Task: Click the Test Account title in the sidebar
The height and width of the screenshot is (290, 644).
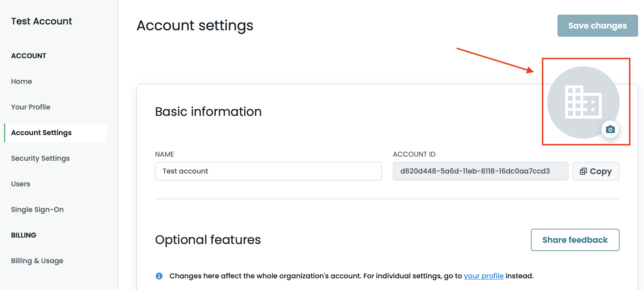Action: [x=42, y=21]
